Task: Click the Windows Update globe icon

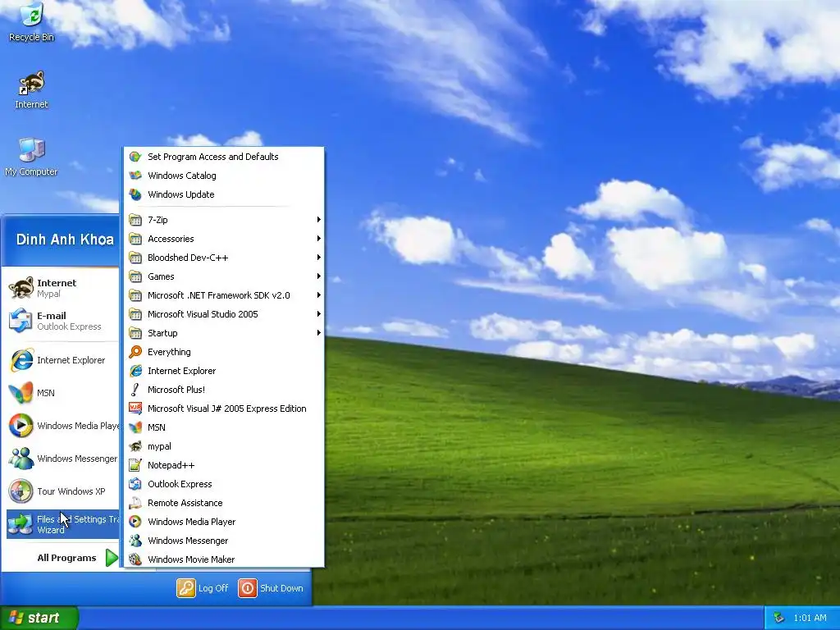Action: point(135,194)
